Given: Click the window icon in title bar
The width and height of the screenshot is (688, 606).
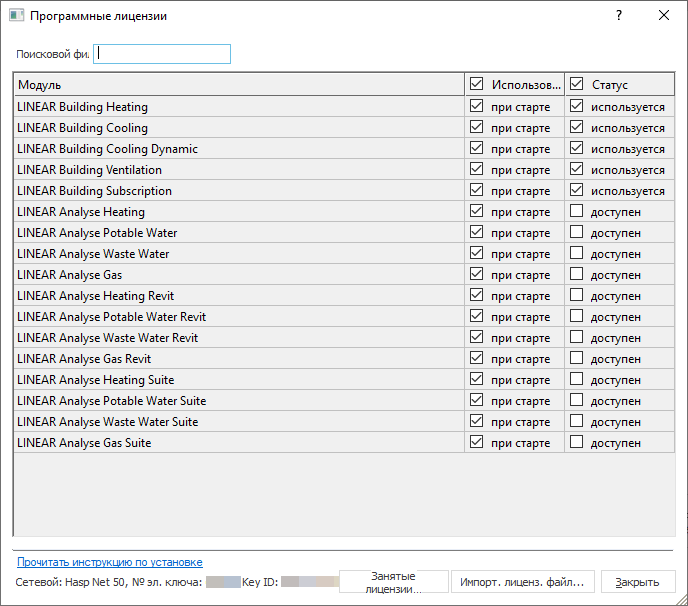Looking at the screenshot, I should tap(16, 15).
